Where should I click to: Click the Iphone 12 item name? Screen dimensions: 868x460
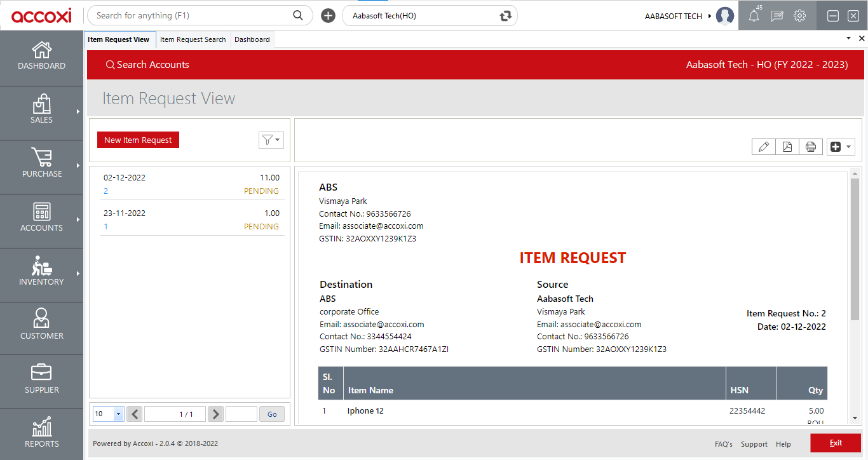365,411
